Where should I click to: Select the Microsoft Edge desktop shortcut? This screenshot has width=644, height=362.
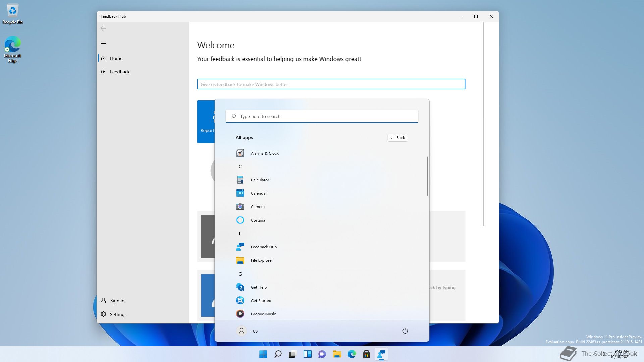(13, 49)
